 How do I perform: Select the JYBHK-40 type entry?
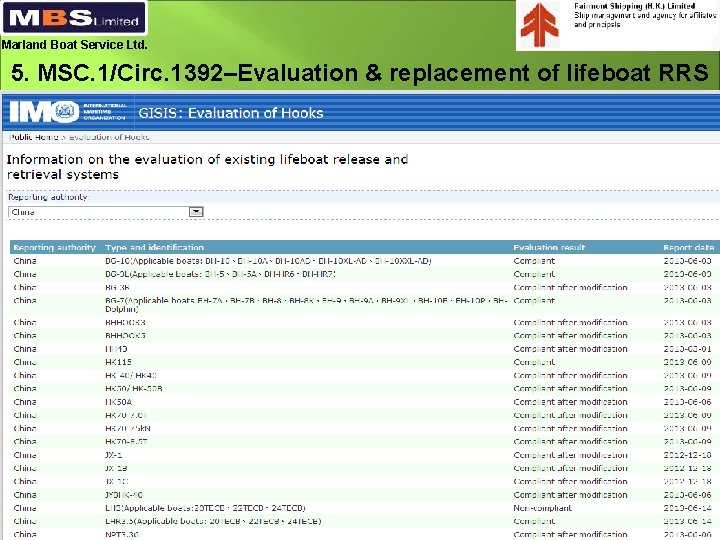pos(124,495)
